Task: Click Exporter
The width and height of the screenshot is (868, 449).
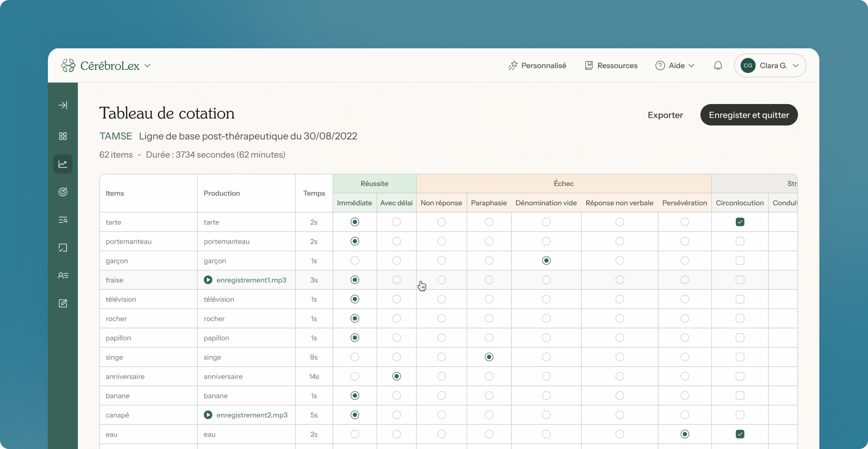Action: (x=665, y=115)
